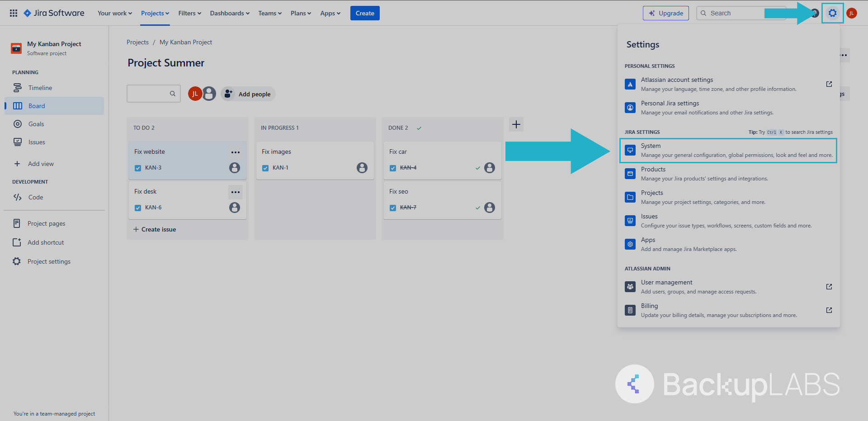Click the KAN-7 issue type checkbox
The height and width of the screenshot is (421, 868).
[x=393, y=208]
